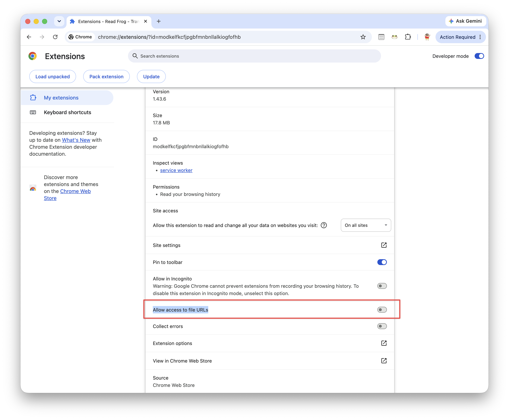This screenshot has height=420, width=509.
Task: Click the Chrome Web Store rainbow icon
Action: pos(33,188)
